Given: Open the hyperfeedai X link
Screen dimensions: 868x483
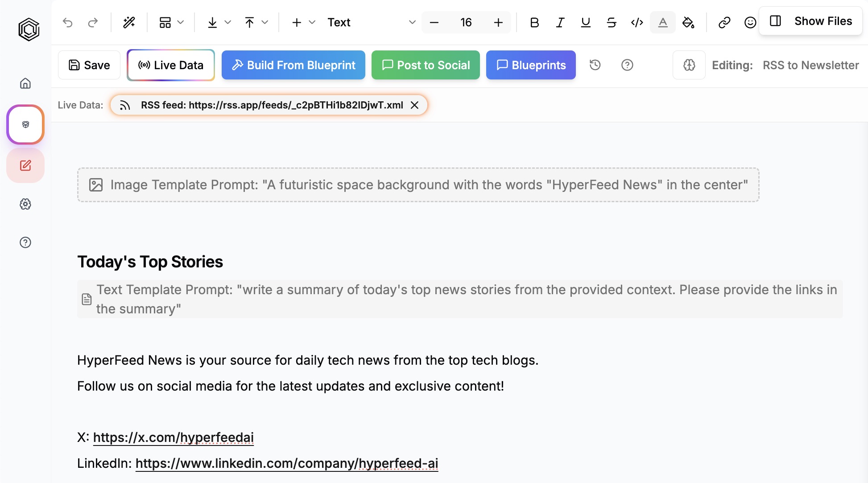Looking at the screenshot, I should pos(173,437).
